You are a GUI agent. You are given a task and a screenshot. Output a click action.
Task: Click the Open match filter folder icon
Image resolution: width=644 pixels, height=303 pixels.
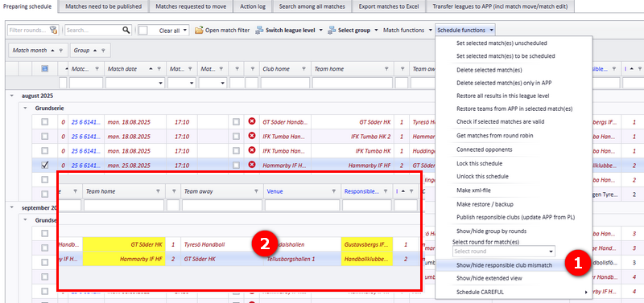(199, 30)
